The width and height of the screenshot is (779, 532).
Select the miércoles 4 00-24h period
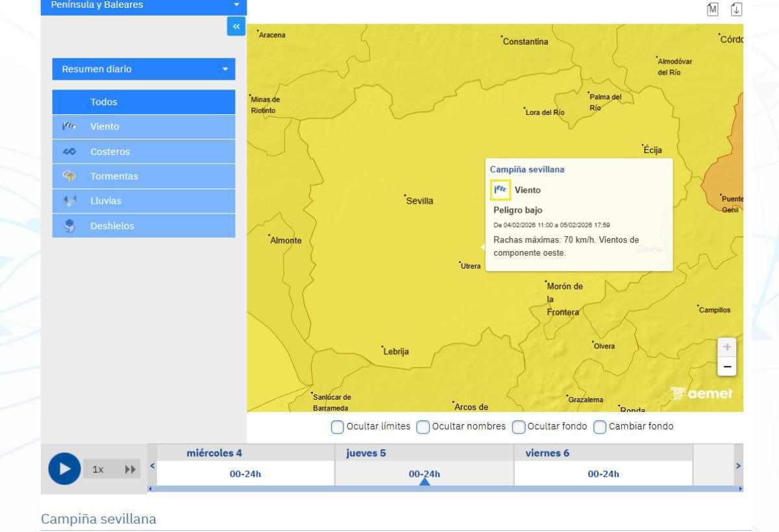(x=245, y=474)
